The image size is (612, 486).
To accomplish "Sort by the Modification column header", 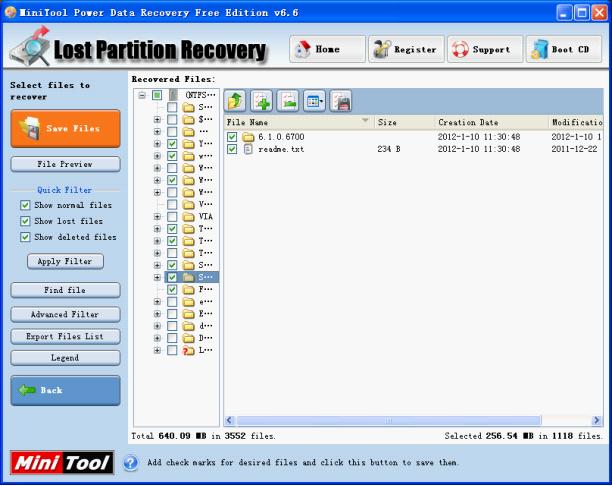I will (576, 122).
